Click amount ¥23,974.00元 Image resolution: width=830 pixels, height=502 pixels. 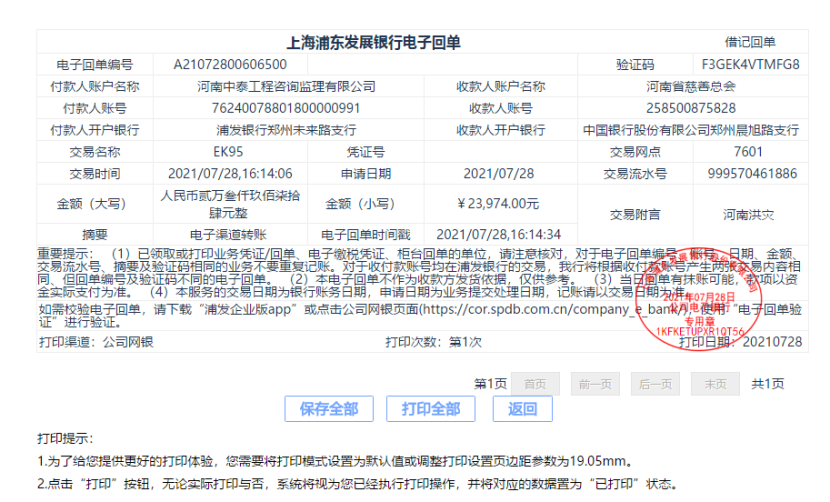498,204
